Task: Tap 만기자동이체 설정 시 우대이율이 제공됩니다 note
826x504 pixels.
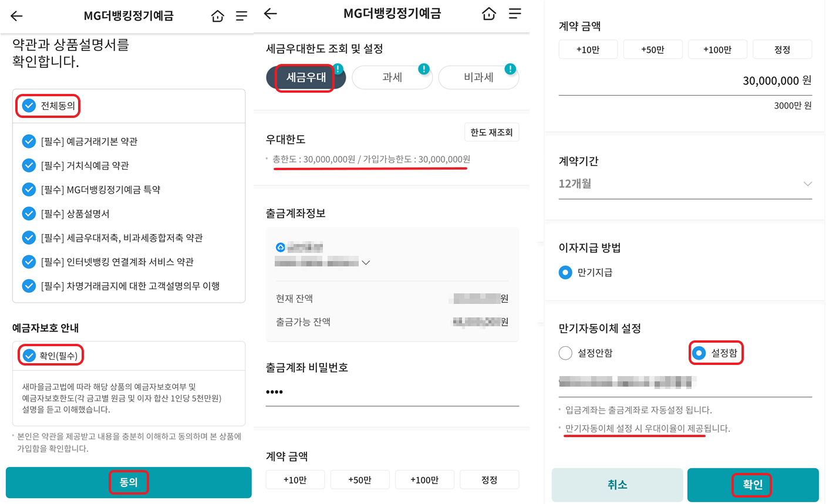Action: tap(648, 428)
